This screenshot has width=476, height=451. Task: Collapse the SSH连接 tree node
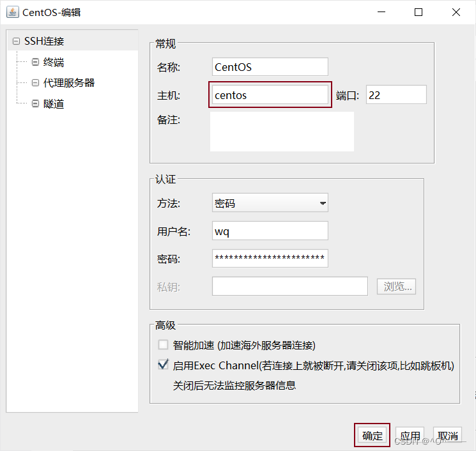(x=16, y=41)
